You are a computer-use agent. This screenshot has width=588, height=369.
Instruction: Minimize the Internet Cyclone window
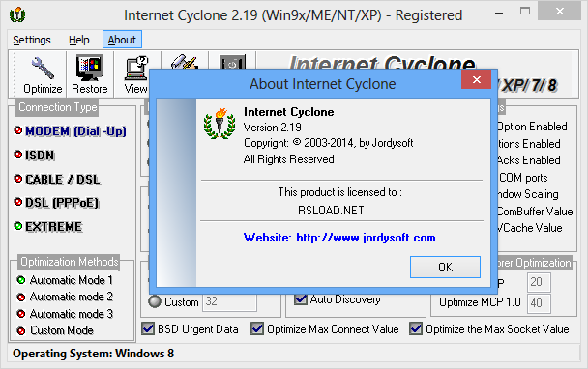(x=499, y=14)
